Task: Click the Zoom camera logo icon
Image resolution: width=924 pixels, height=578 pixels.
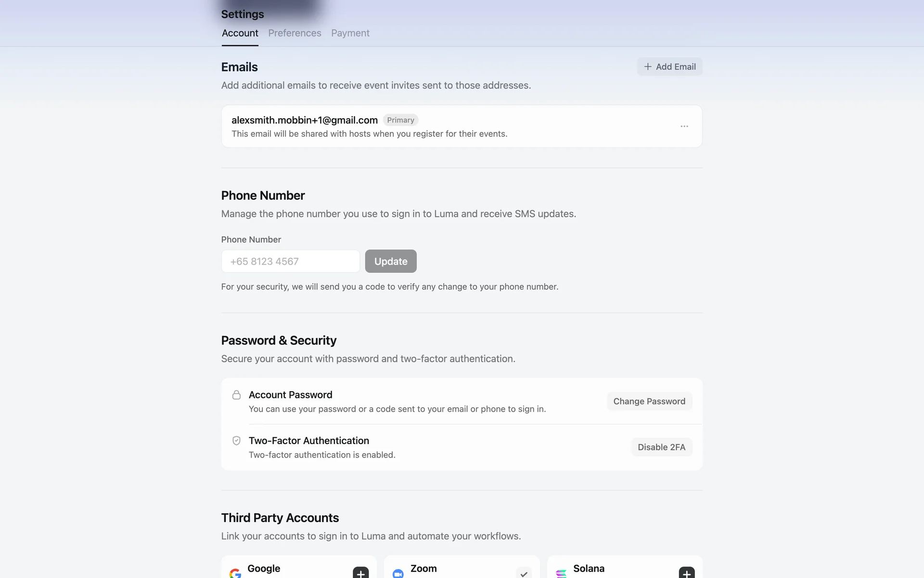Action: pos(398,574)
